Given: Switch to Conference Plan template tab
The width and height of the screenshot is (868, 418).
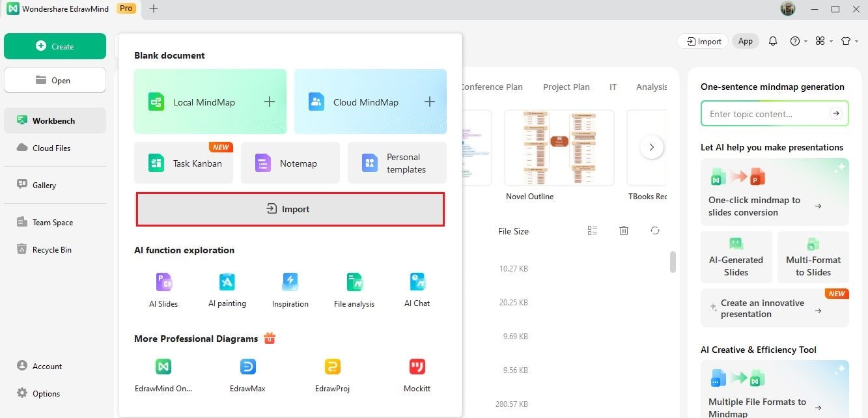Looking at the screenshot, I should coord(491,87).
